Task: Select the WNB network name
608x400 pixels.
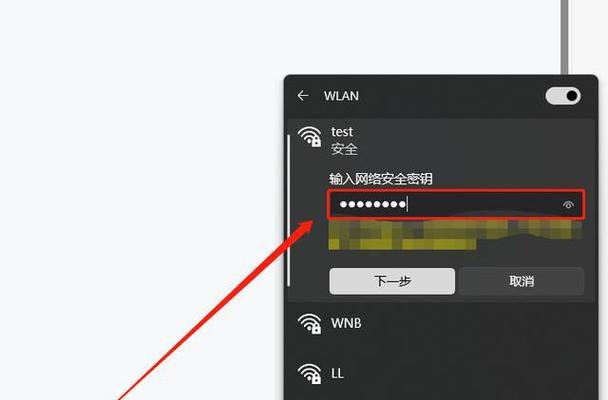Action: pyautogui.click(x=346, y=323)
